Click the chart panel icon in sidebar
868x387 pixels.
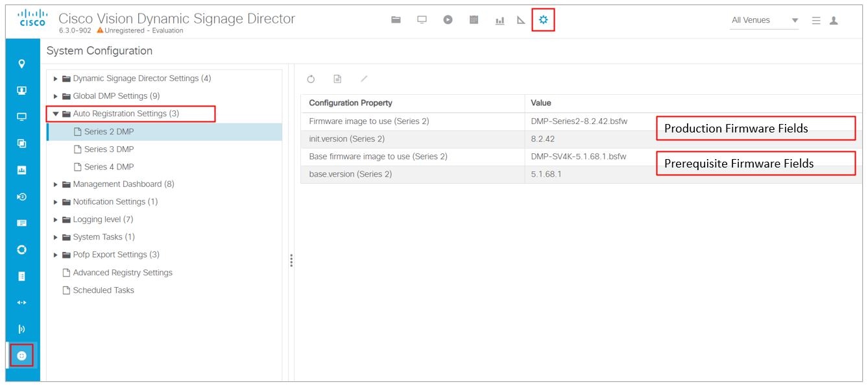tap(22, 170)
